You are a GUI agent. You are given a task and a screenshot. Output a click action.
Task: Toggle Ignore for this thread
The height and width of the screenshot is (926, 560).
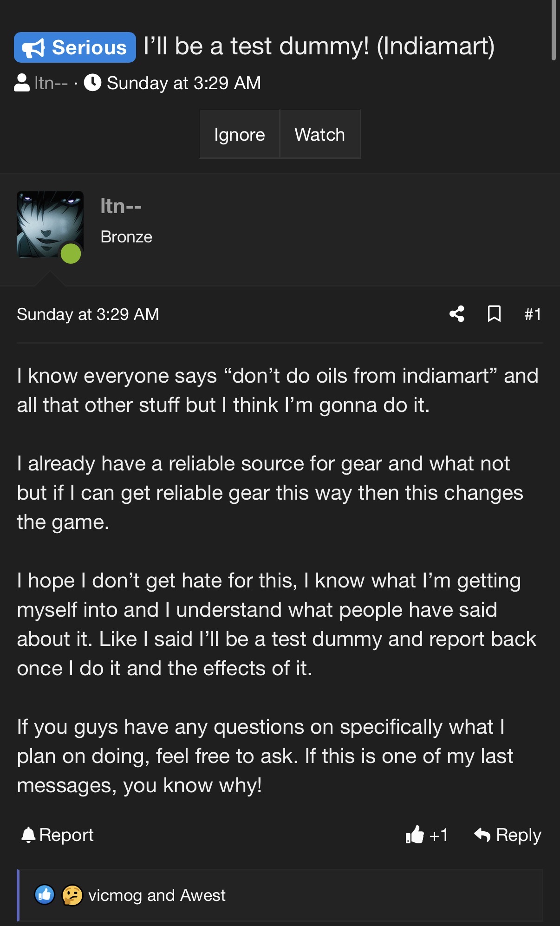point(240,134)
